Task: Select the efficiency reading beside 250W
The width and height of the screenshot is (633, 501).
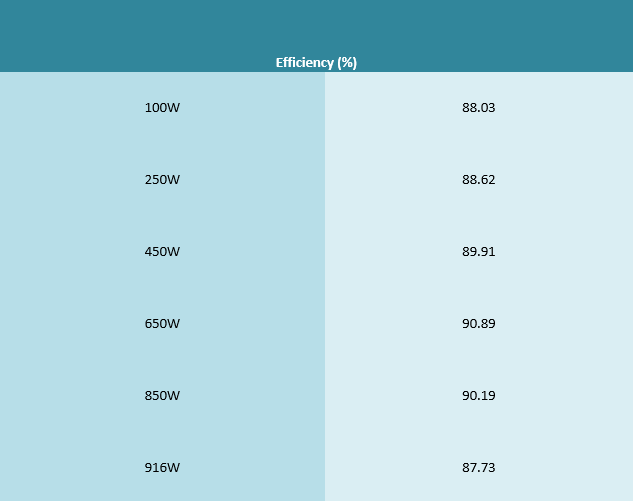Action: (x=478, y=180)
